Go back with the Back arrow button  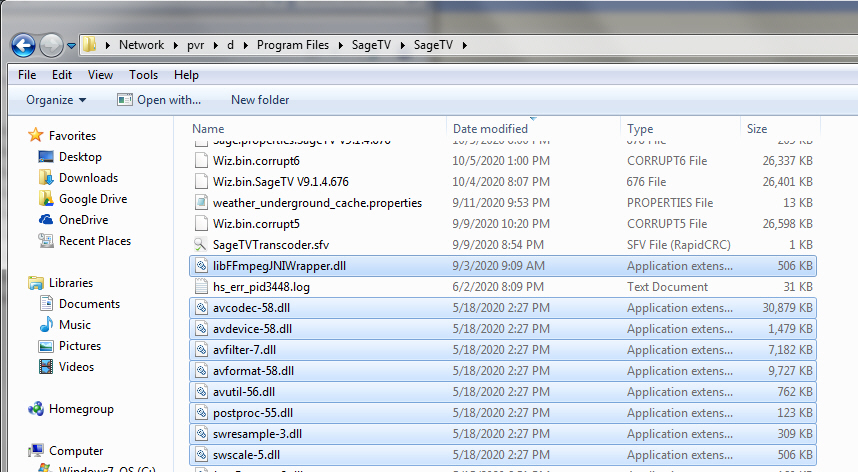click(x=23, y=45)
